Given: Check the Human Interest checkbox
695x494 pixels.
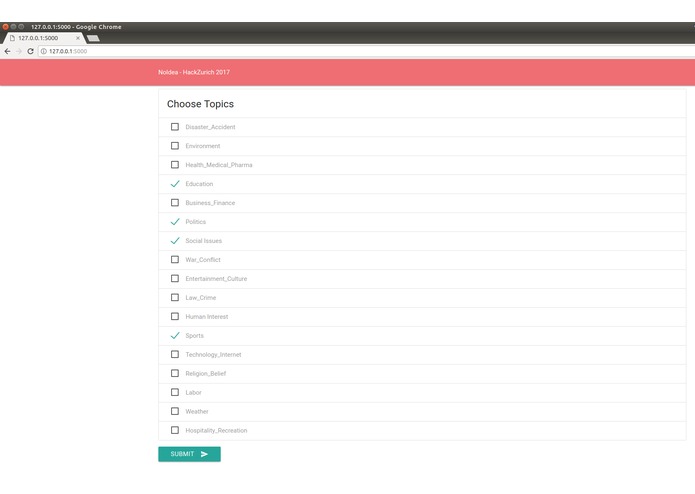Looking at the screenshot, I should (175, 316).
